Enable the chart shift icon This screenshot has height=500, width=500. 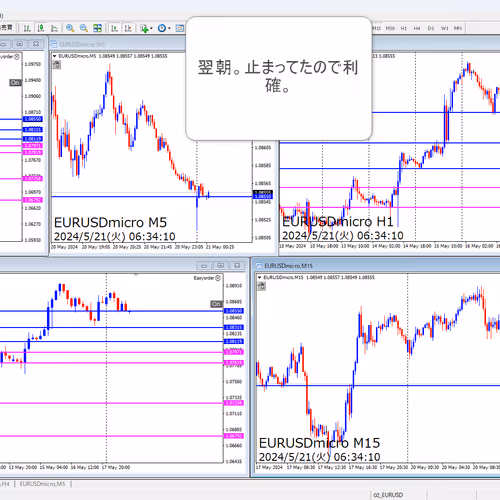coord(128,28)
